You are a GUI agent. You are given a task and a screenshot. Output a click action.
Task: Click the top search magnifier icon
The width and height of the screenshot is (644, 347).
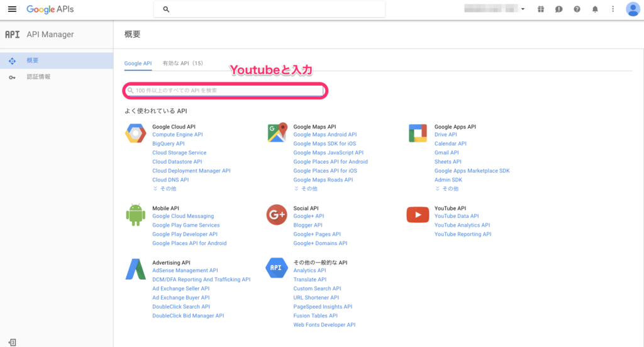pos(166,9)
